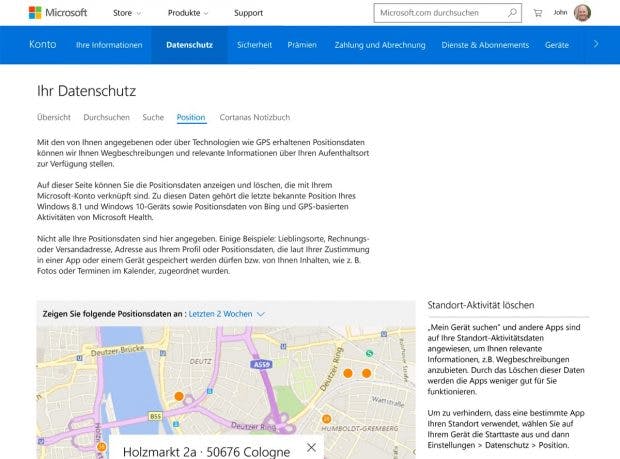This screenshot has height=459, width=620.
Task: Switch to Übersicht sub-tab
Action: [x=54, y=117]
